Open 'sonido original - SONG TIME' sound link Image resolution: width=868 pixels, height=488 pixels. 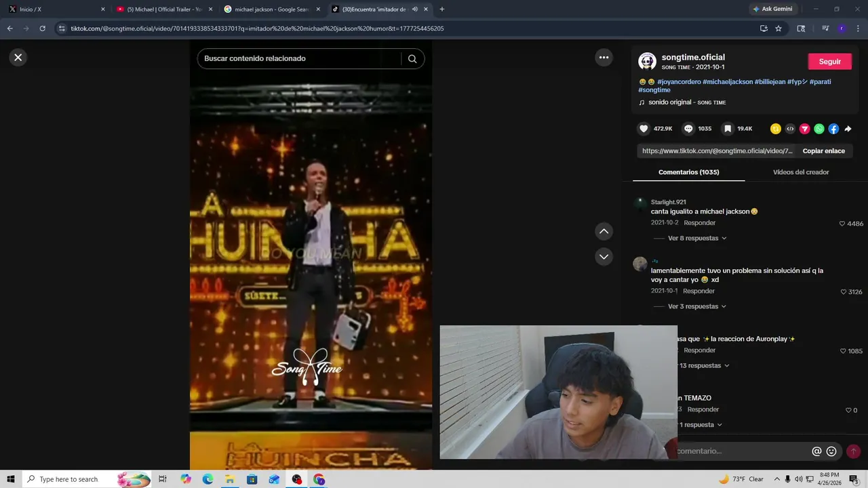[x=687, y=102]
